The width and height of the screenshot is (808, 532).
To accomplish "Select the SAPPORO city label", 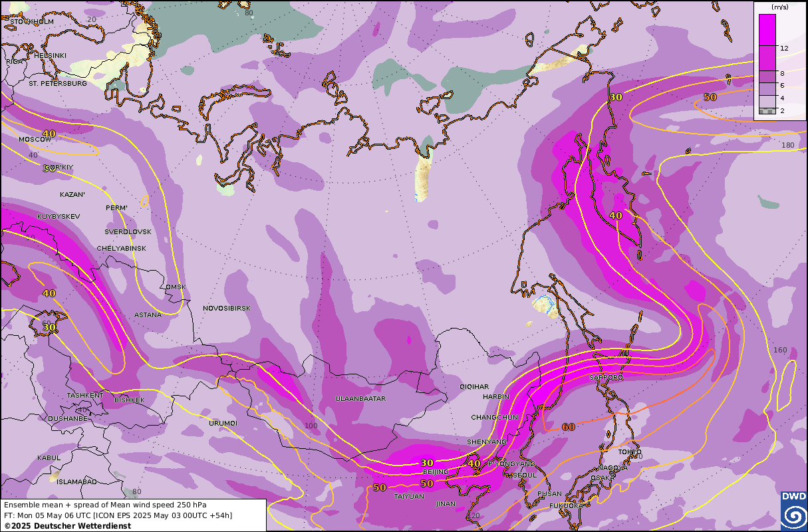I will 606,378.
